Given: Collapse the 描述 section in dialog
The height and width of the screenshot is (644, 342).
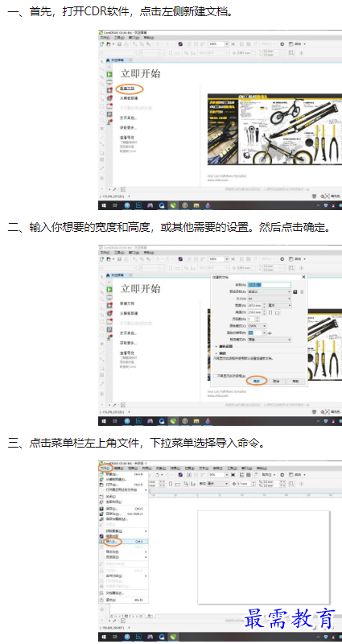Looking at the screenshot, I should coord(219,353).
